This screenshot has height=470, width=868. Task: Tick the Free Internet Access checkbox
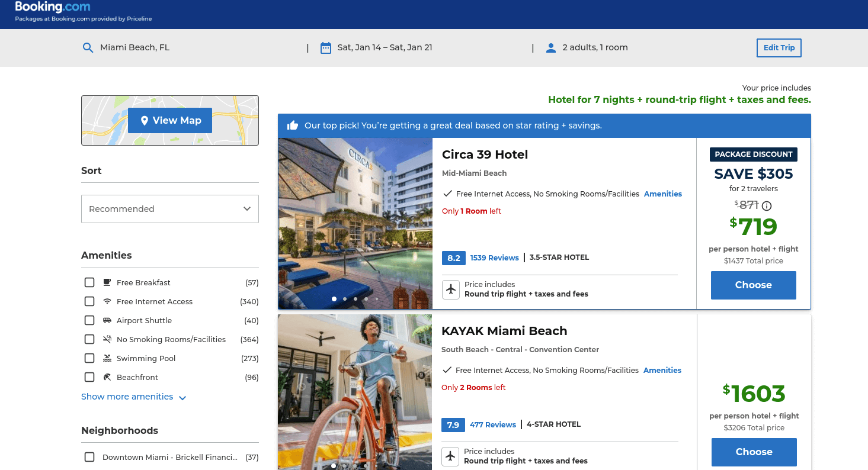(x=89, y=302)
